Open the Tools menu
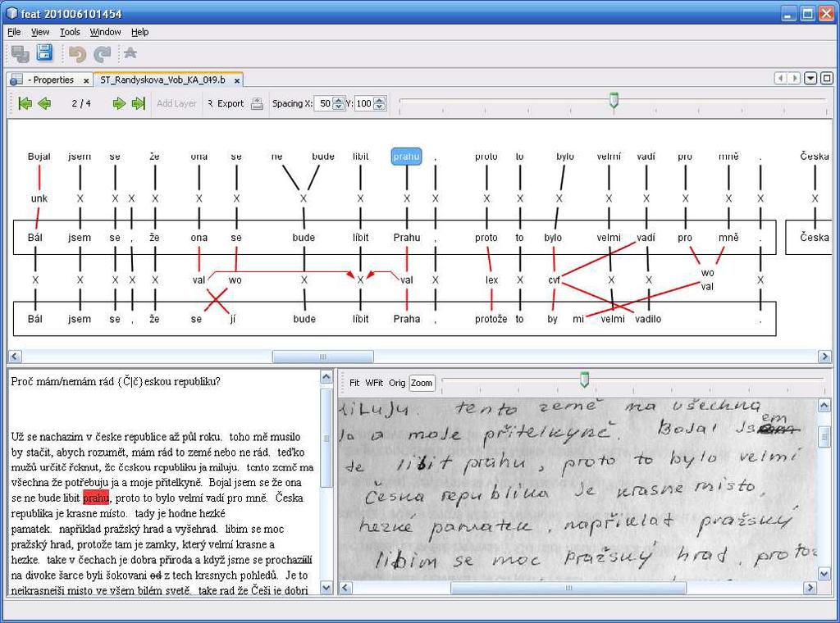840x623 pixels. tap(70, 32)
